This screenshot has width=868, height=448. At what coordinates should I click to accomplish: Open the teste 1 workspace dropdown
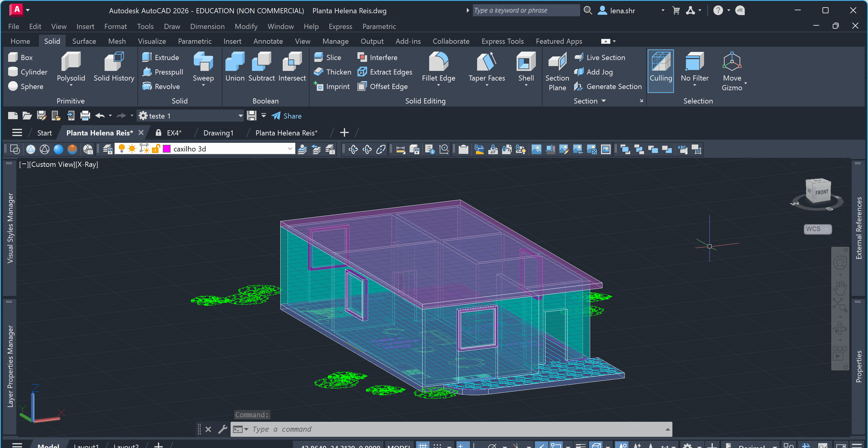241,116
